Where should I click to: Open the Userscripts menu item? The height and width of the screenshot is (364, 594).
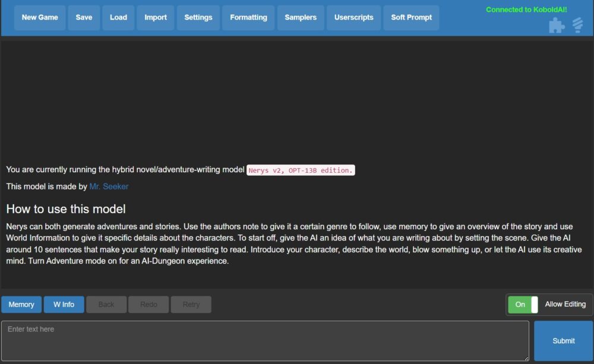353,17
